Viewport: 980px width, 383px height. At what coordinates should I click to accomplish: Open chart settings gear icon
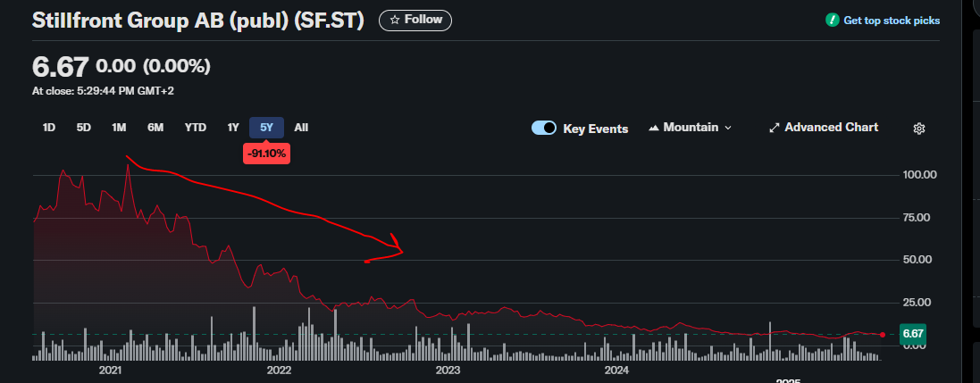coord(918,129)
